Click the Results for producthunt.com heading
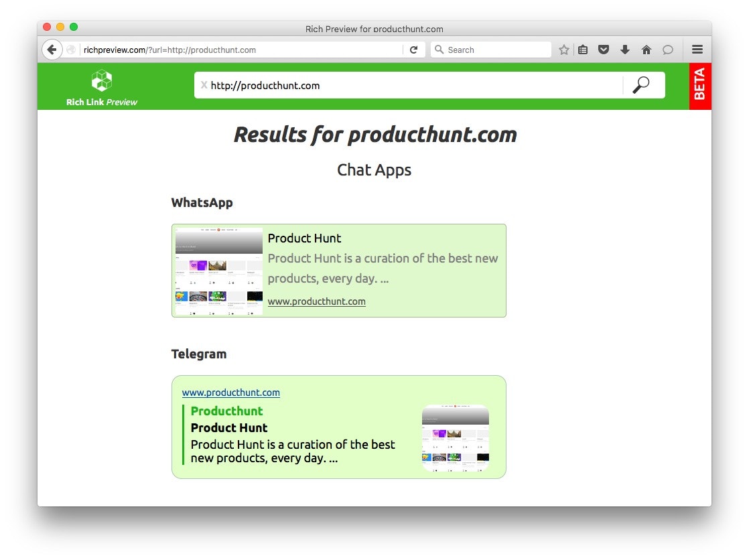 click(375, 135)
